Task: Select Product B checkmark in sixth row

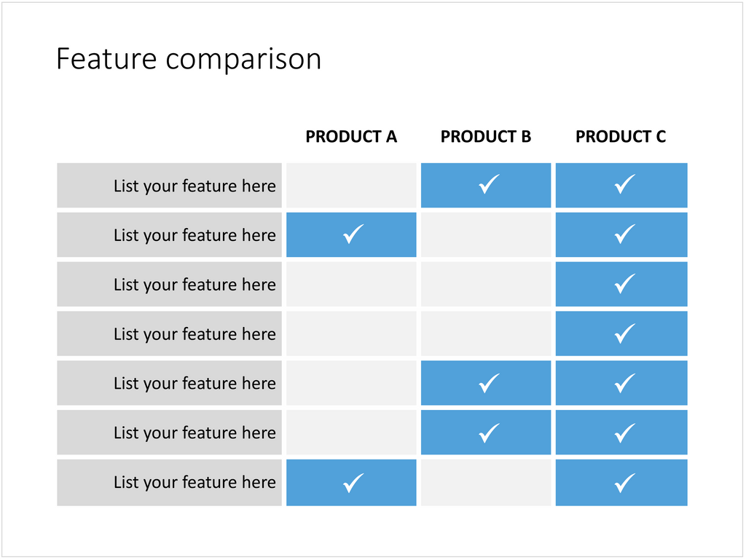Action: pyautogui.click(x=489, y=433)
